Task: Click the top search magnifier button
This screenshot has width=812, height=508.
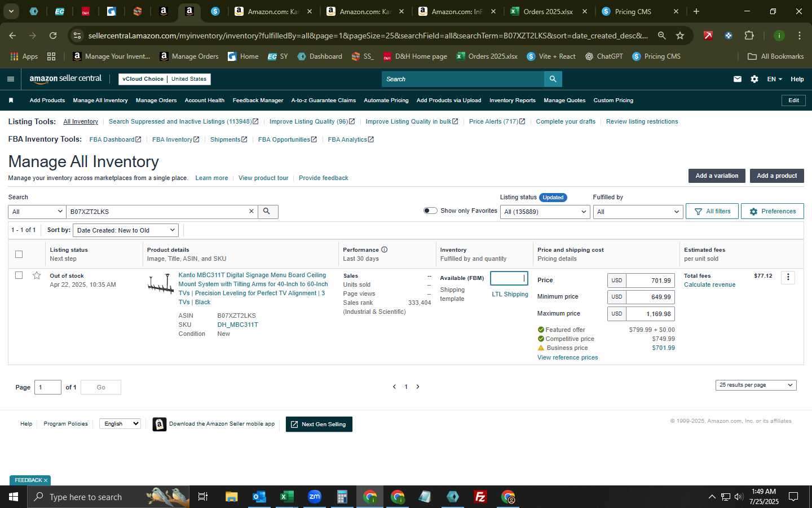Action: [553, 79]
